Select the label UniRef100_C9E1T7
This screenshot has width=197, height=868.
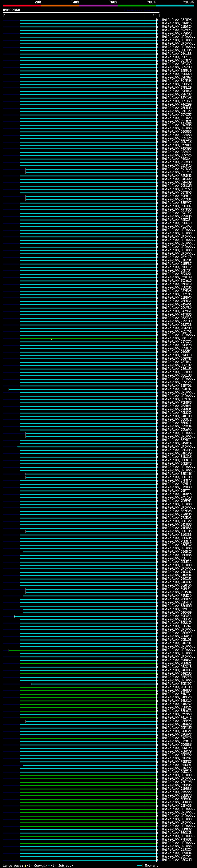(176, 57)
